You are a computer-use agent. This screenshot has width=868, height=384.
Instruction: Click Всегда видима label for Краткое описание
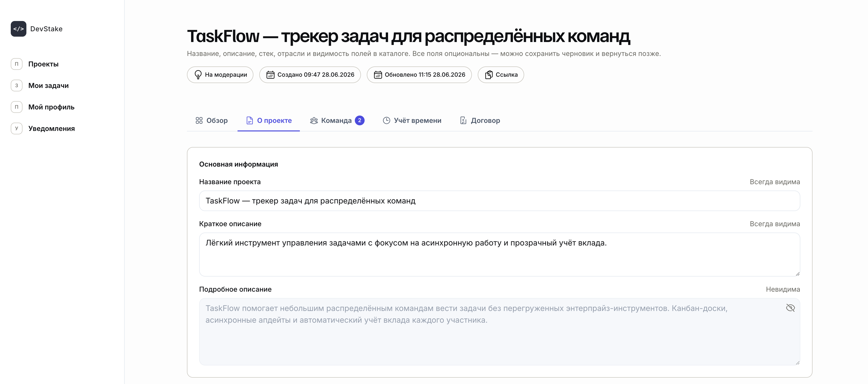[x=775, y=224]
